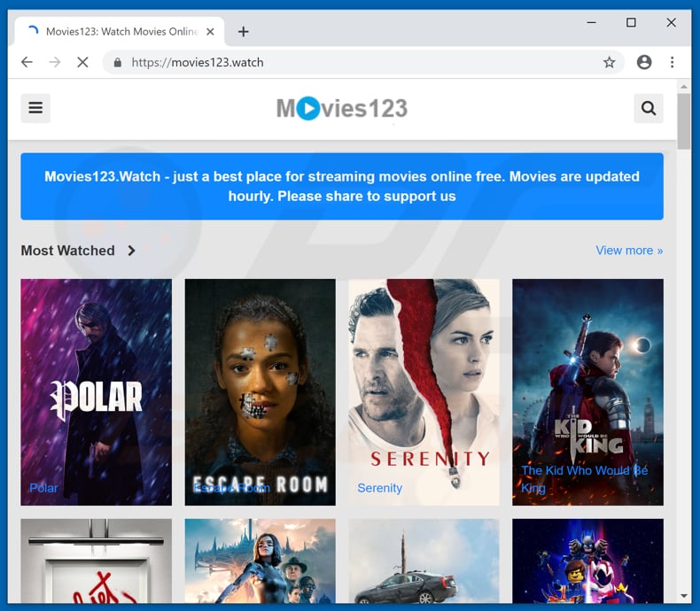Screen dimensions: 700x611
Task: Bookmark this page with the star icon
Action: [x=609, y=62]
